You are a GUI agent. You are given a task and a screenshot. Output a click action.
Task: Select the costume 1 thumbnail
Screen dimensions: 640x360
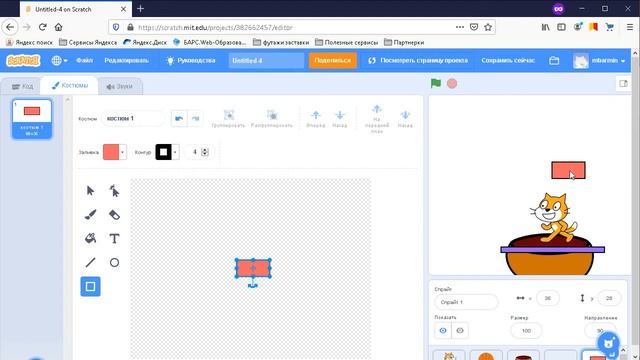click(32, 119)
